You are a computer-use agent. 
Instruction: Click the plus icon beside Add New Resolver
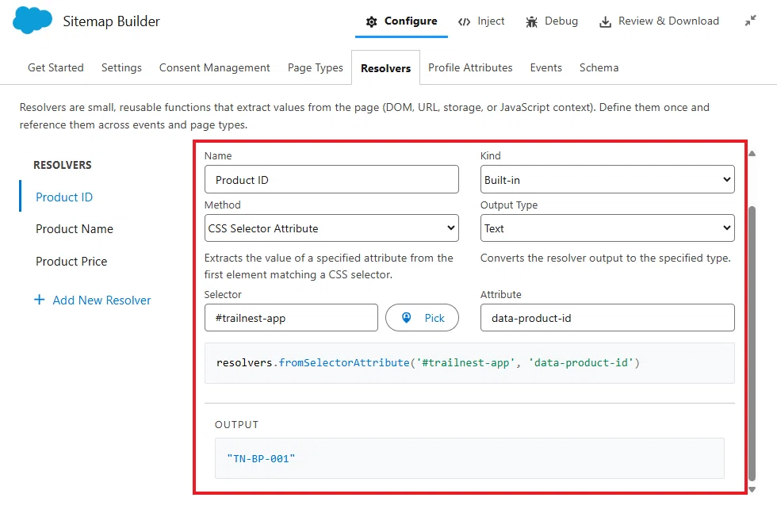[x=39, y=300]
